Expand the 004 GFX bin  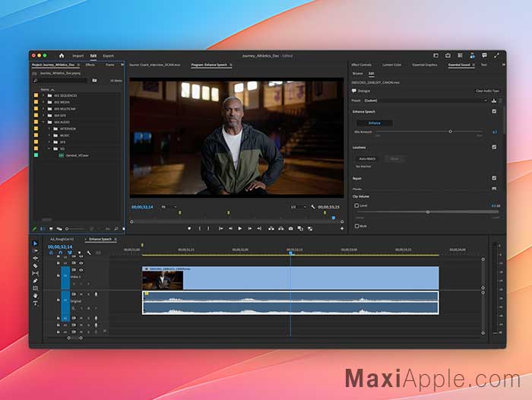coord(43,116)
